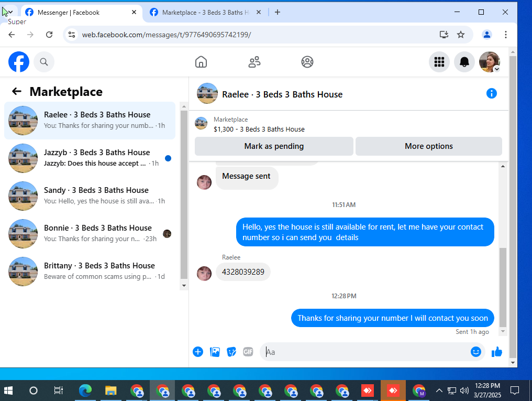Screen dimensions: 532x401
Task: Click the chat header house thumbnail
Action: pos(207,93)
